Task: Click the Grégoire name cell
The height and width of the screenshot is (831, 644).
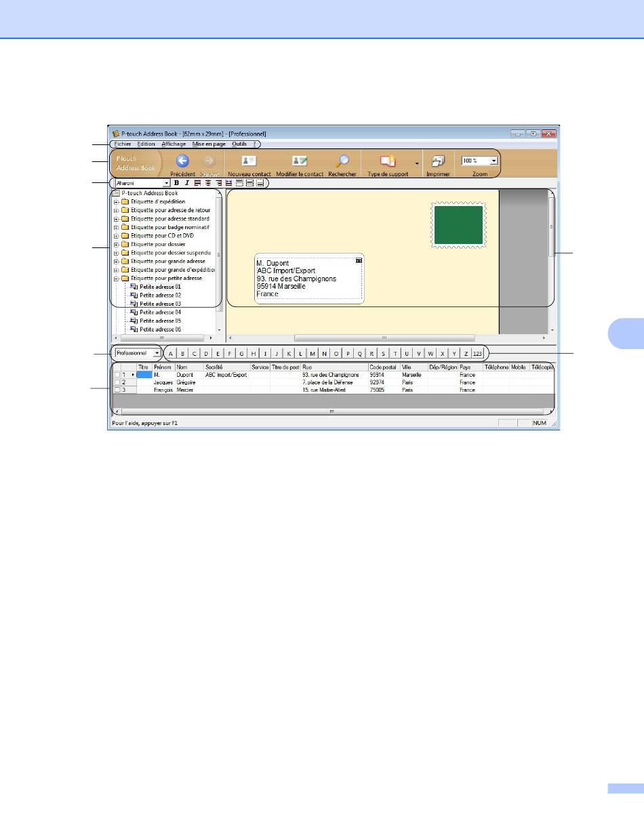Action: (x=189, y=382)
